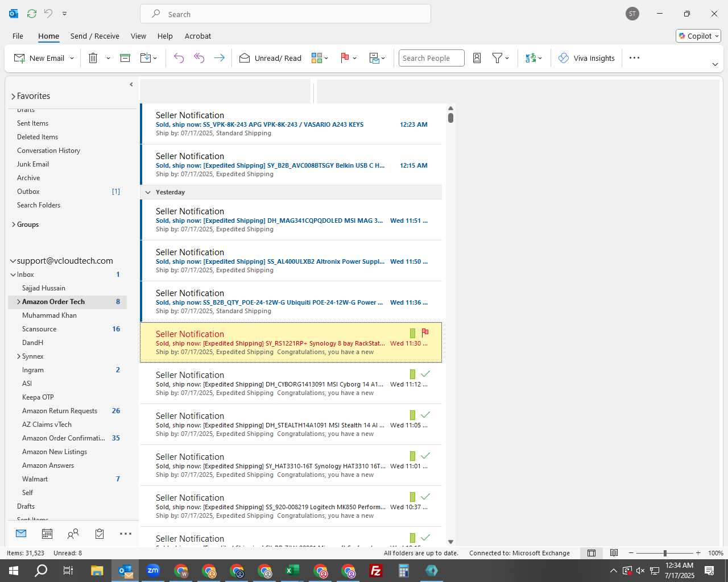The image size is (728, 582).
Task: Expand the Groups section
Action: pos(13,225)
